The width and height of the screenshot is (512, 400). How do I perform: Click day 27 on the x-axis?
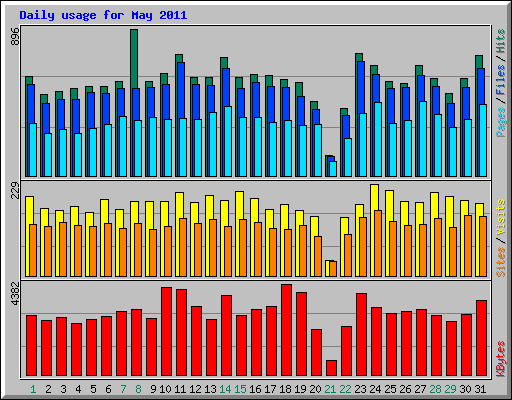pos(420,389)
